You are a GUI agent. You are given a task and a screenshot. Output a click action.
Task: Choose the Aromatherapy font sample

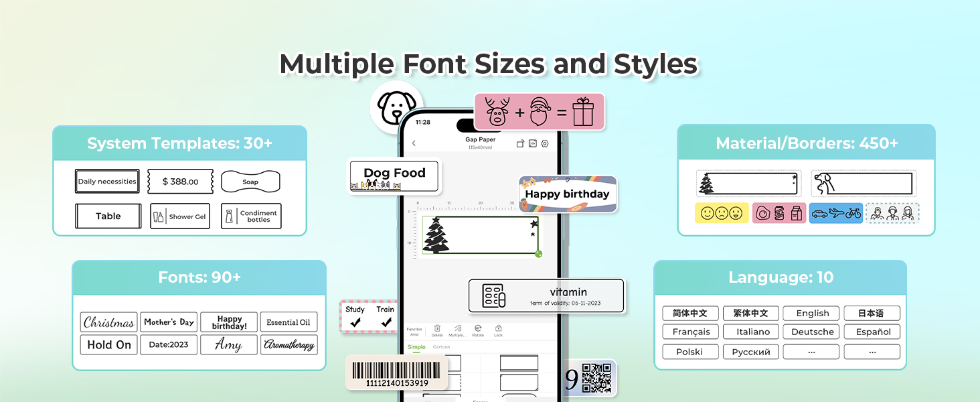[289, 344]
